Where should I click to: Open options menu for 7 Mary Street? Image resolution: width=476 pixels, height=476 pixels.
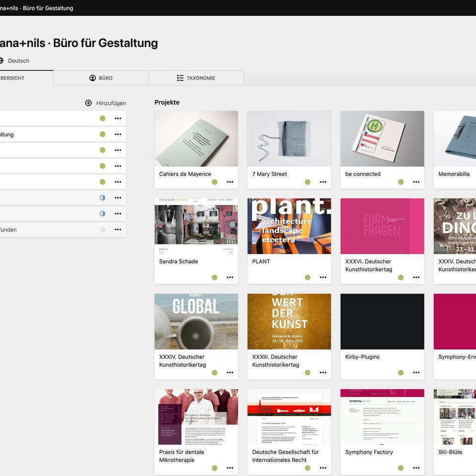pyautogui.click(x=323, y=182)
